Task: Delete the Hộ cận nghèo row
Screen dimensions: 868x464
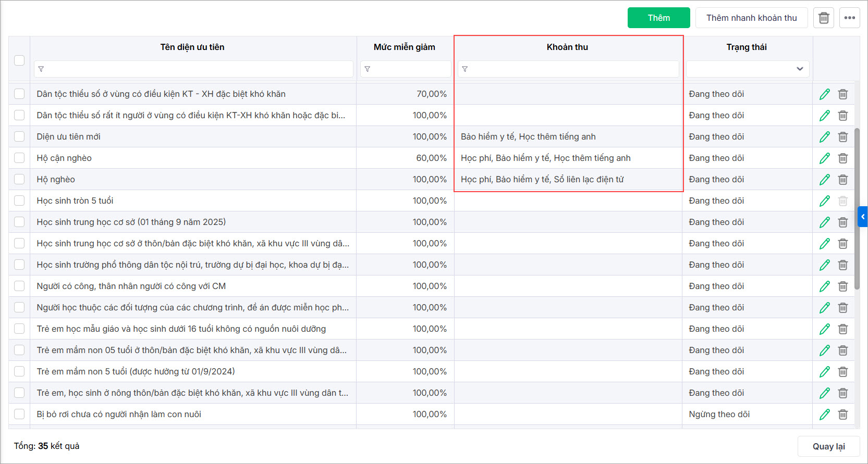Action: [843, 158]
